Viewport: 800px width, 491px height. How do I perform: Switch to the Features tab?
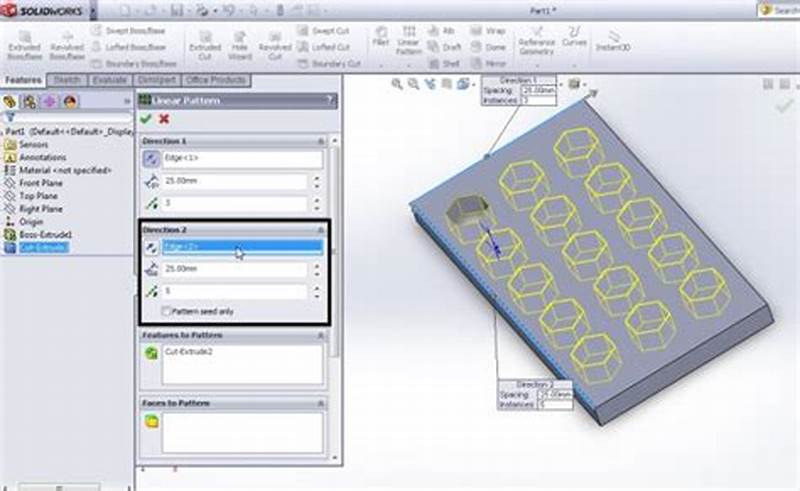click(x=23, y=80)
